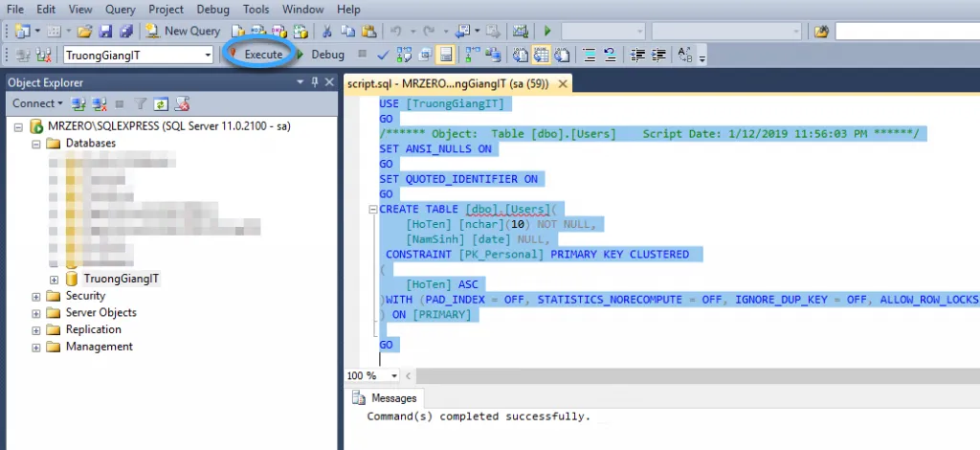Screen dimensions: 980x450
Task: Open the Tools menu
Action: pyautogui.click(x=256, y=10)
